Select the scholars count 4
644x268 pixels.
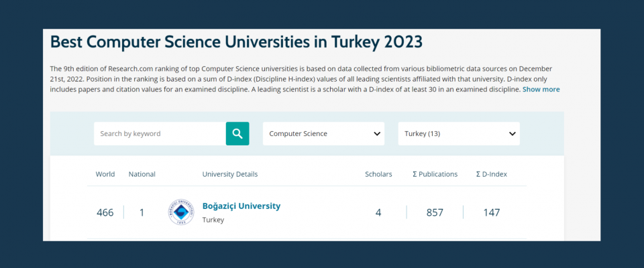click(378, 212)
